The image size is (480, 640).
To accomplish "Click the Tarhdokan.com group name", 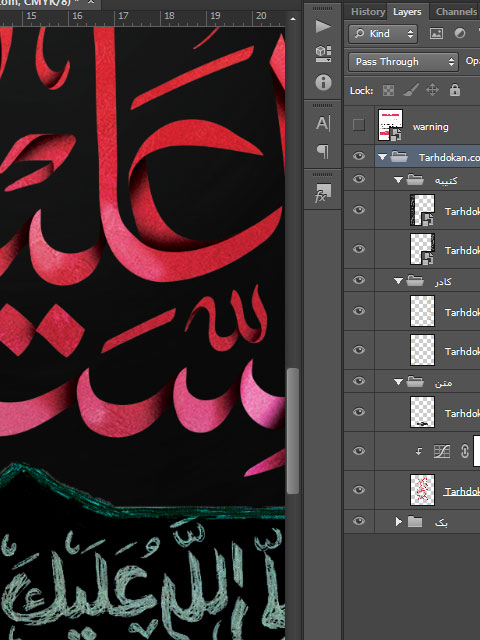I will [x=449, y=158].
